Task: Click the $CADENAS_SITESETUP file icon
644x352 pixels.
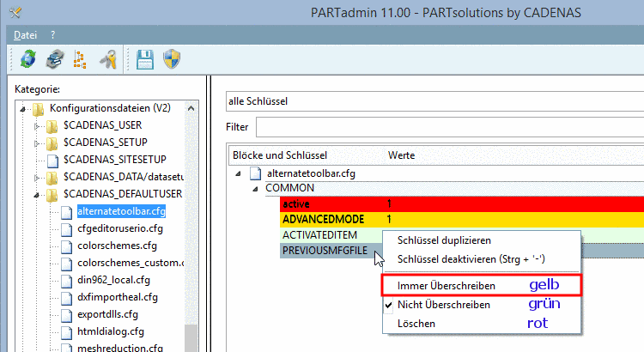Action: pos(52,161)
